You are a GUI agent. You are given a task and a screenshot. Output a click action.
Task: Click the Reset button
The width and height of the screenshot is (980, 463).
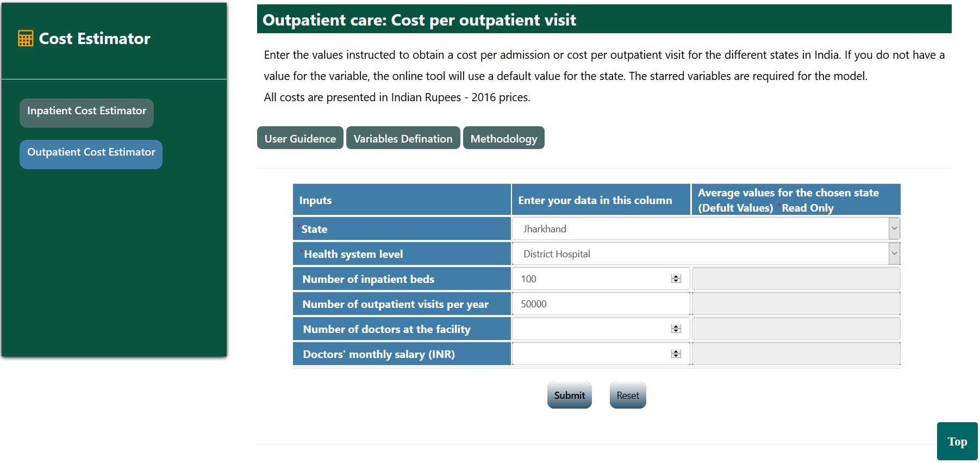[x=628, y=396]
